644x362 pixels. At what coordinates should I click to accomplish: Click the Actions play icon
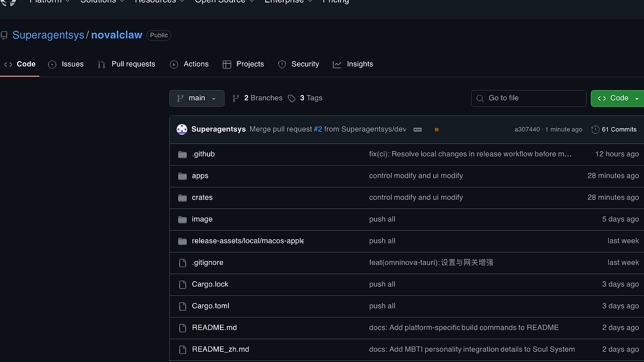tap(174, 64)
